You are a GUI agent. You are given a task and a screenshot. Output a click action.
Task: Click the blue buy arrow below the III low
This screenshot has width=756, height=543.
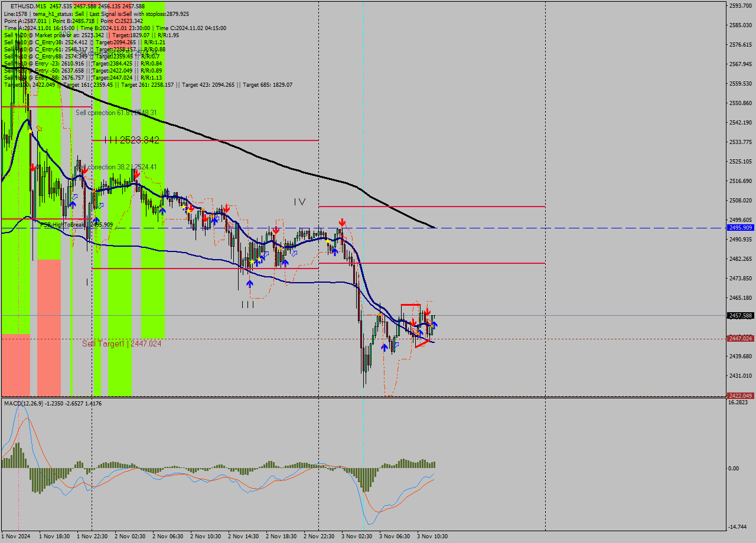pyautogui.click(x=250, y=284)
